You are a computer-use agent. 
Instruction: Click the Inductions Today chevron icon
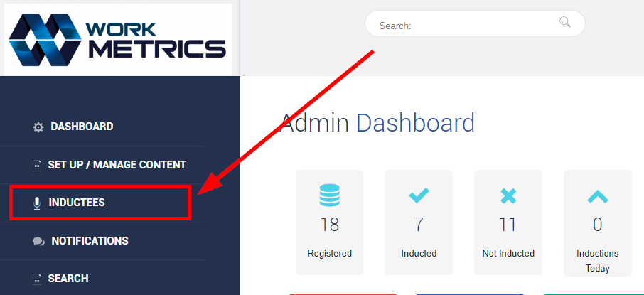click(x=598, y=196)
